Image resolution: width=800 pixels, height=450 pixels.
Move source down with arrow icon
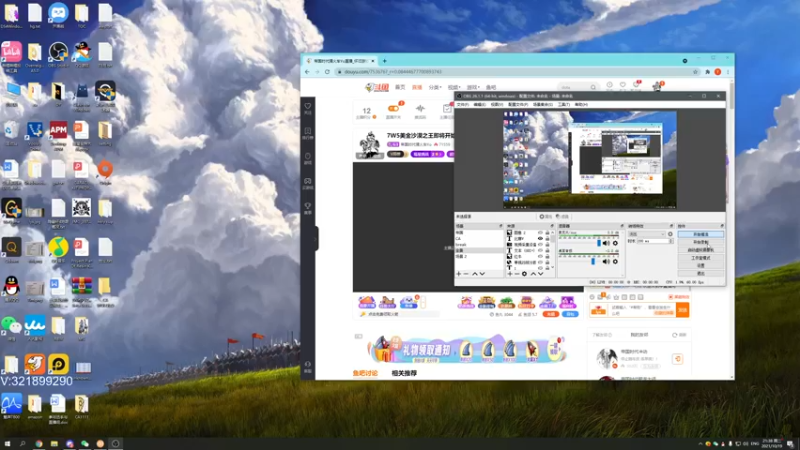tap(540, 274)
